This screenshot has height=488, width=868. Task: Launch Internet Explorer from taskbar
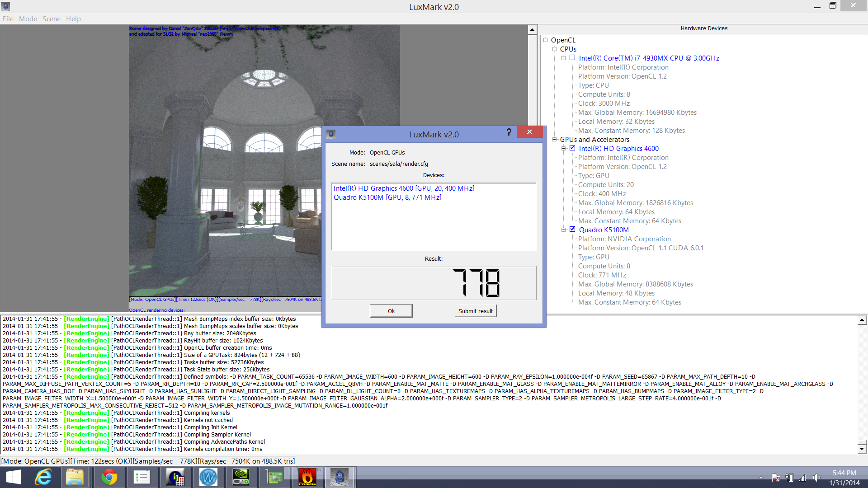[43, 477]
